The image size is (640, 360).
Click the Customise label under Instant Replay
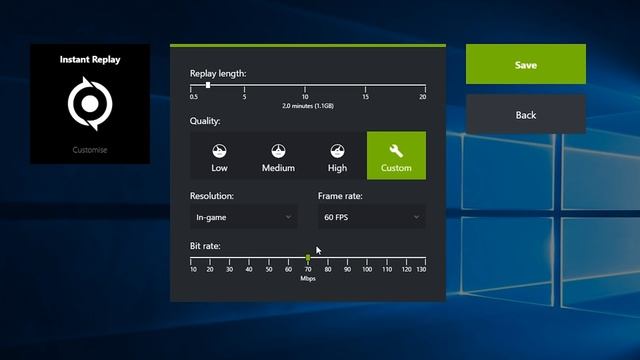pyautogui.click(x=90, y=150)
